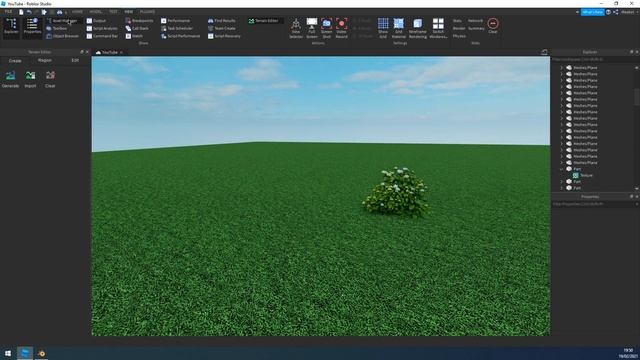Select the Edit tab in Terrain Editor
Image resolution: width=640 pixels, height=360 pixels.
click(75, 60)
